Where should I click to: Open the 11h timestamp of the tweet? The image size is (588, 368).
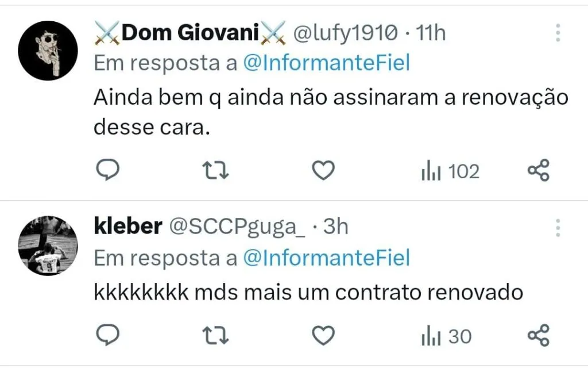[x=430, y=33]
